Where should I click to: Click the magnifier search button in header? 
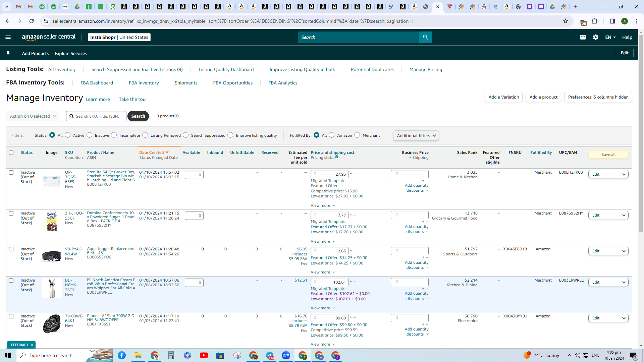(425, 37)
